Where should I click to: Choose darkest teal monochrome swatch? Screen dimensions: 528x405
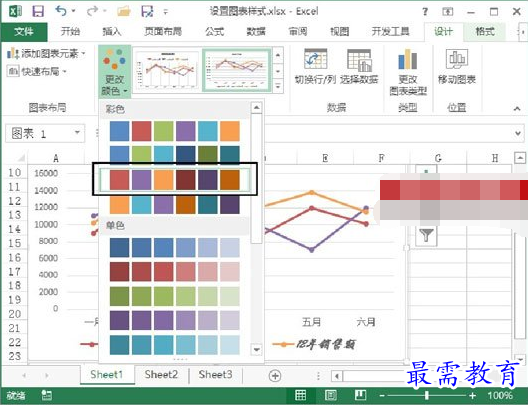(x=119, y=345)
